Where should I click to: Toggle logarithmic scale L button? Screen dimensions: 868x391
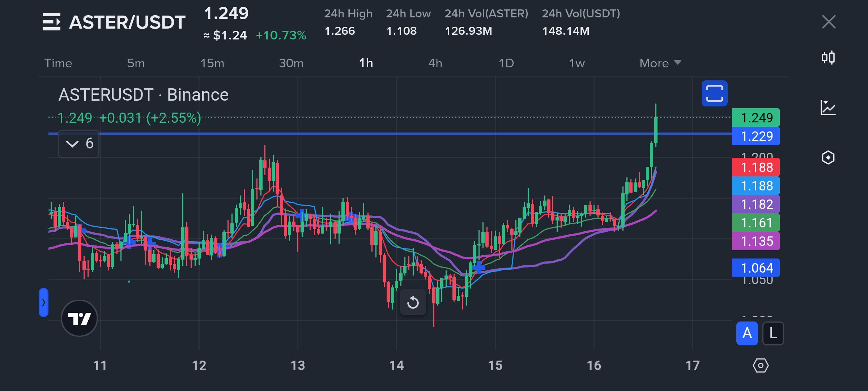(x=773, y=333)
